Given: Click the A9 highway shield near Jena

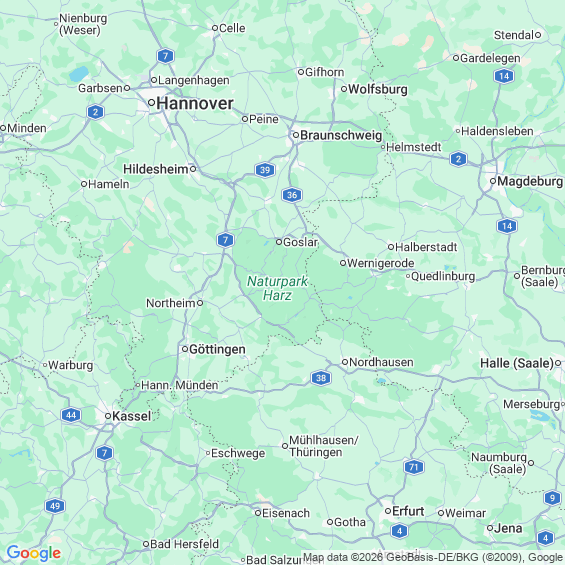Looking at the screenshot, I should (552, 498).
